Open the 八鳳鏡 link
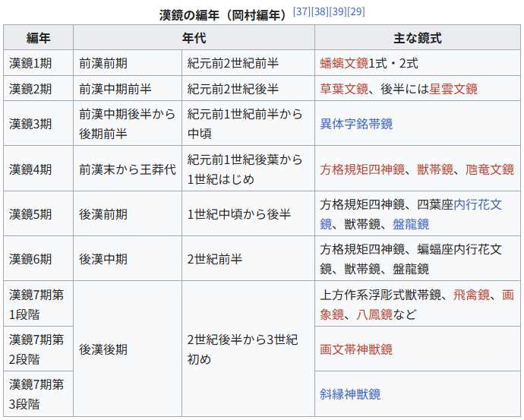This screenshot has height=420, width=524. (374, 314)
